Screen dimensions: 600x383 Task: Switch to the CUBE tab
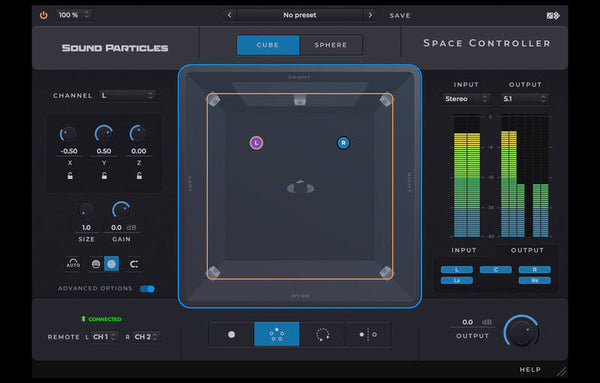(268, 45)
